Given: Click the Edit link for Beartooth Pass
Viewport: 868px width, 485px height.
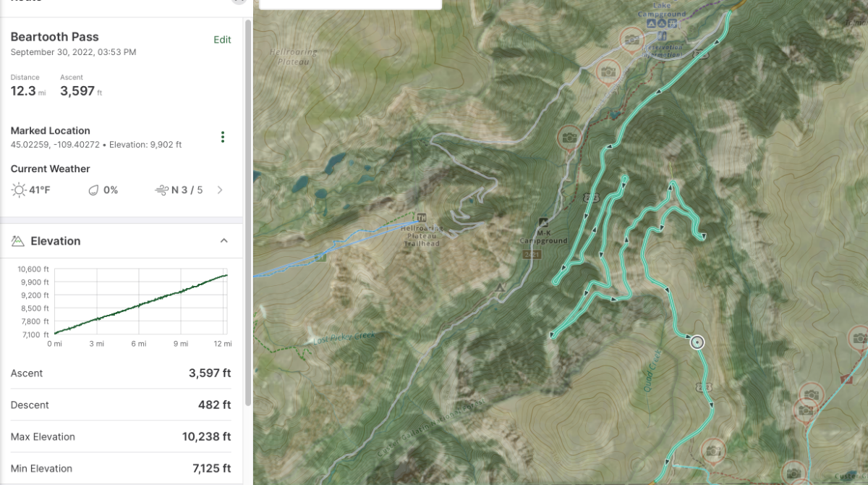Looking at the screenshot, I should point(222,40).
